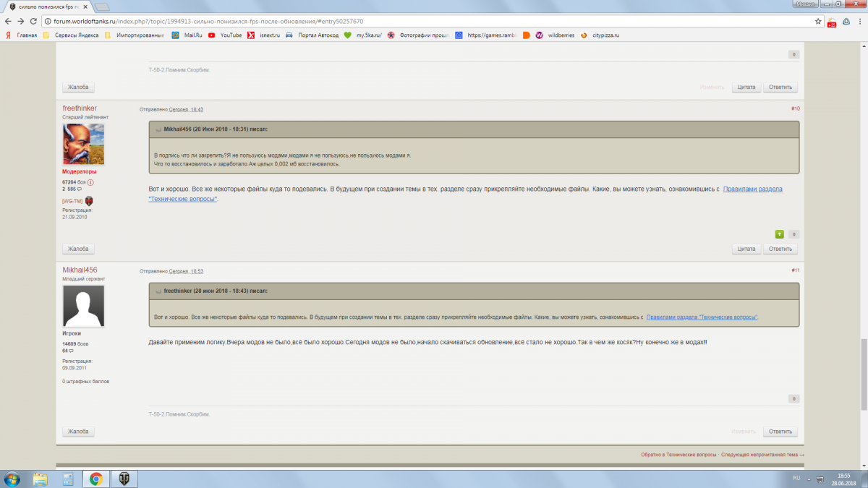Click the reputation counter 0 on post #11
Image resolution: width=868 pixels, height=488 pixels.
(793, 398)
